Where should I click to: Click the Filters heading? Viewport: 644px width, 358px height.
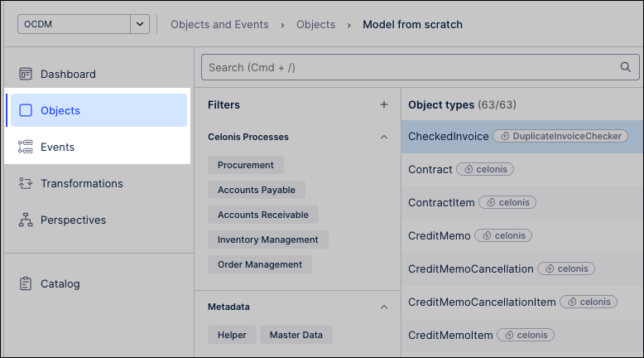[223, 104]
